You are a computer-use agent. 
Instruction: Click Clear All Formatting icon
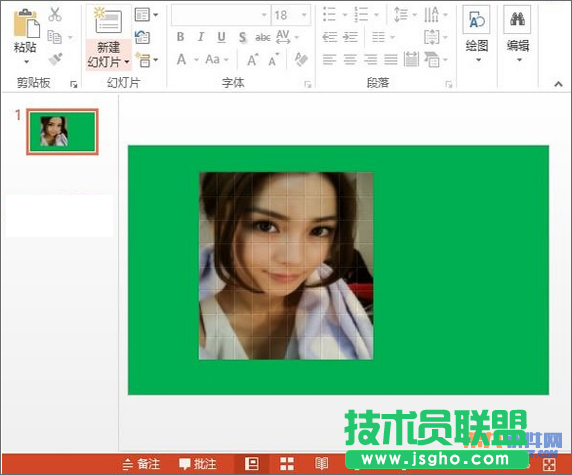coord(301,59)
